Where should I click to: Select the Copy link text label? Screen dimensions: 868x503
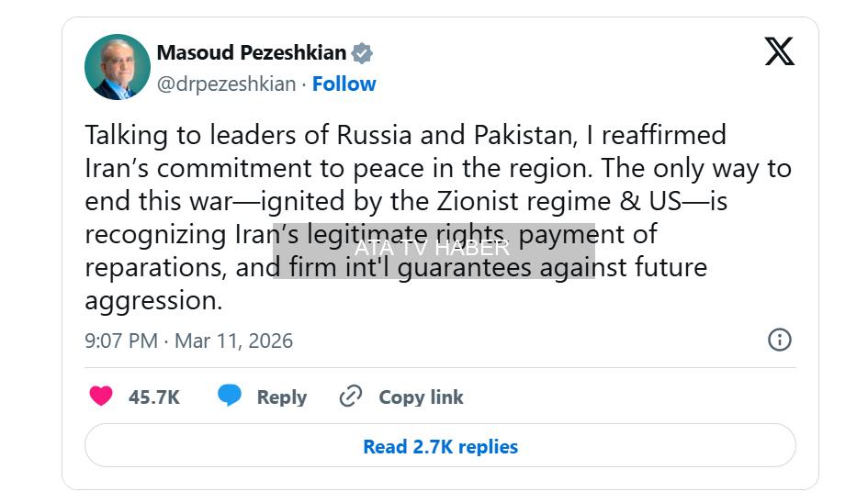coord(421,397)
